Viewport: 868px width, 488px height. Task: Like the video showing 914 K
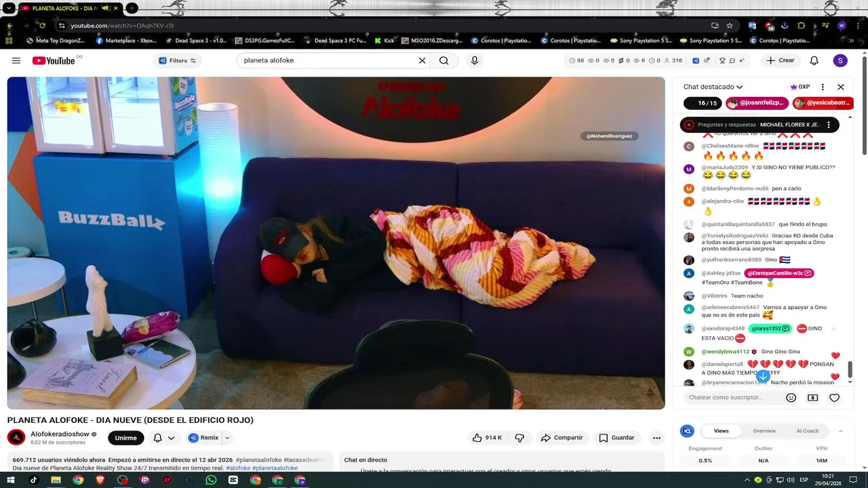click(487, 438)
